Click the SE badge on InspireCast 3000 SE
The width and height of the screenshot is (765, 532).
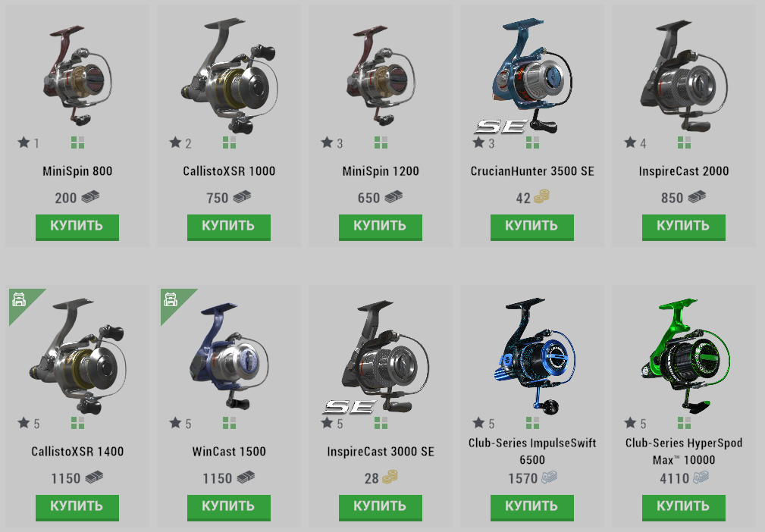(x=350, y=407)
